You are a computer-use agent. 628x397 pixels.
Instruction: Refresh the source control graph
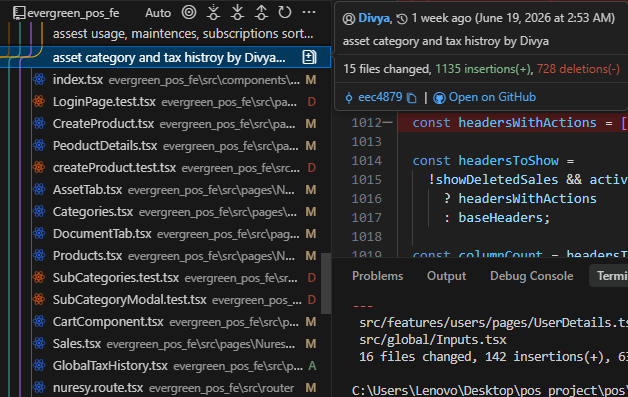(x=285, y=12)
